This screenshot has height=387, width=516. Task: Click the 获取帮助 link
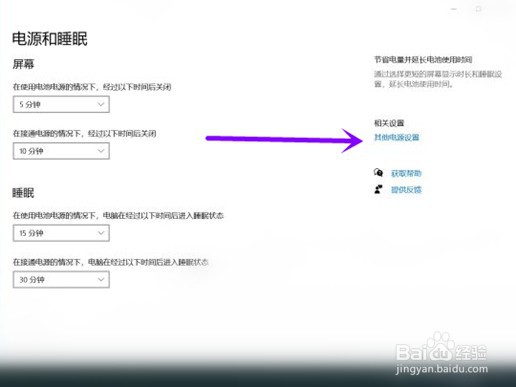coord(406,173)
